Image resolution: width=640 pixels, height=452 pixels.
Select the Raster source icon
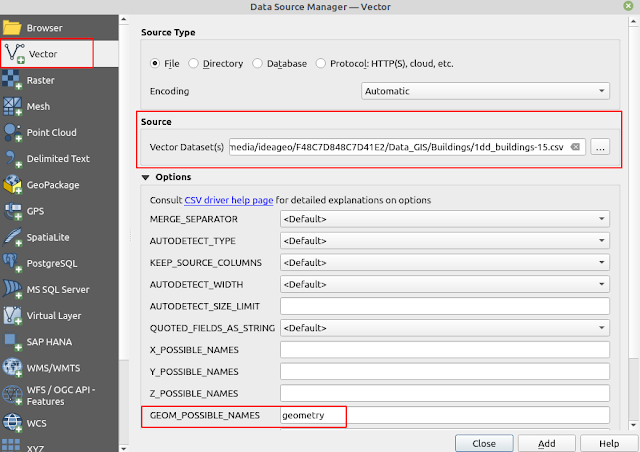pos(12,80)
